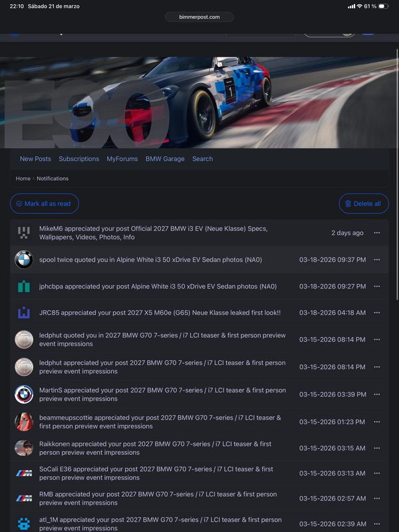Click SoCali E36's M logo avatar
399x532 pixels.
point(24,473)
